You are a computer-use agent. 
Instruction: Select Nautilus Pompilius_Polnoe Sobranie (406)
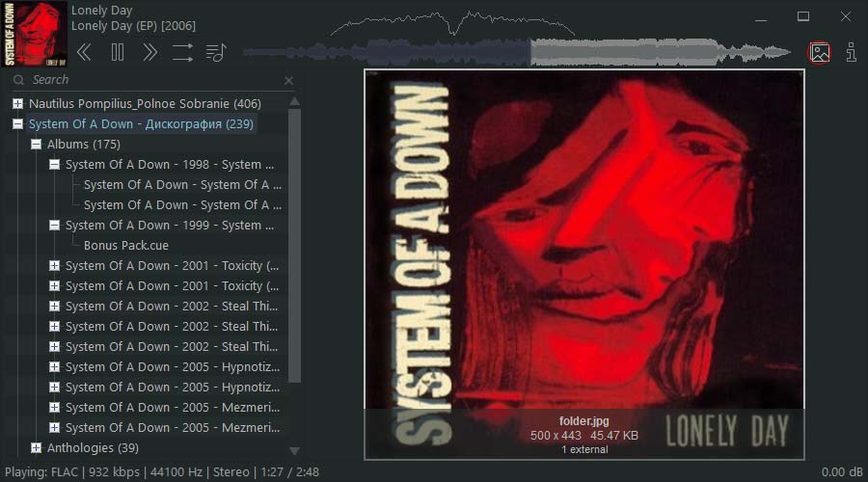145,103
